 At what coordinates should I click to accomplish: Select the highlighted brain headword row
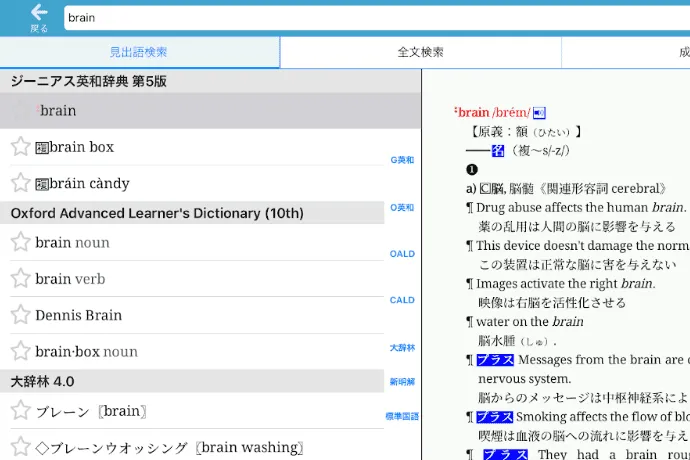coord(210,110)
